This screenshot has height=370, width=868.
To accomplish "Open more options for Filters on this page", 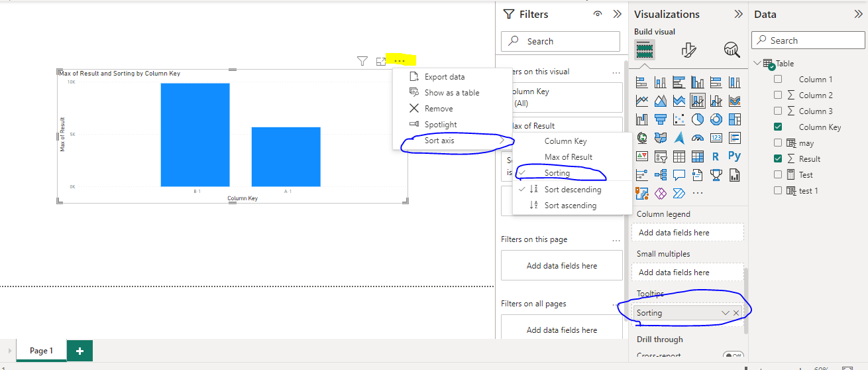I will click(616, 240).
